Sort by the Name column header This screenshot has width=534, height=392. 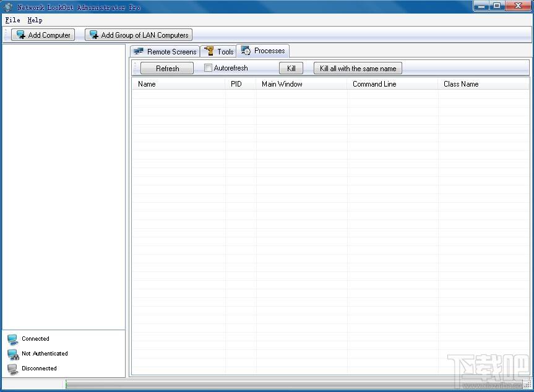tap(178, 83)
